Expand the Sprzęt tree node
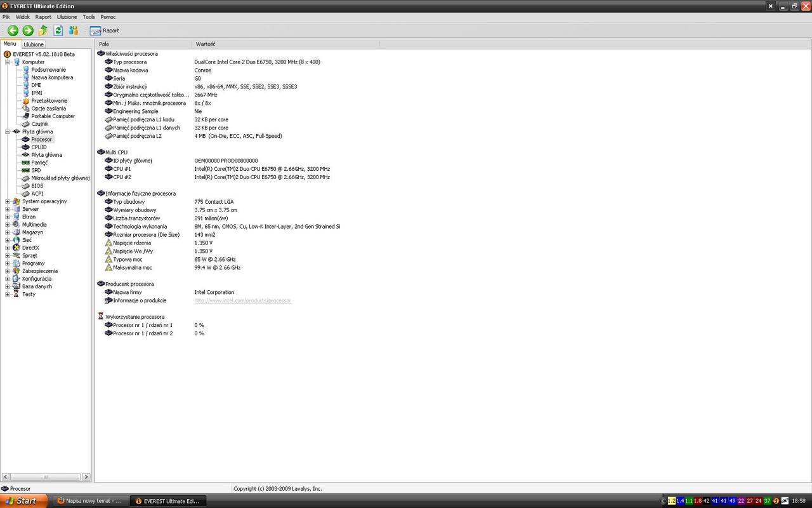This screenshot has width=812, height=508. coord(8,255)
